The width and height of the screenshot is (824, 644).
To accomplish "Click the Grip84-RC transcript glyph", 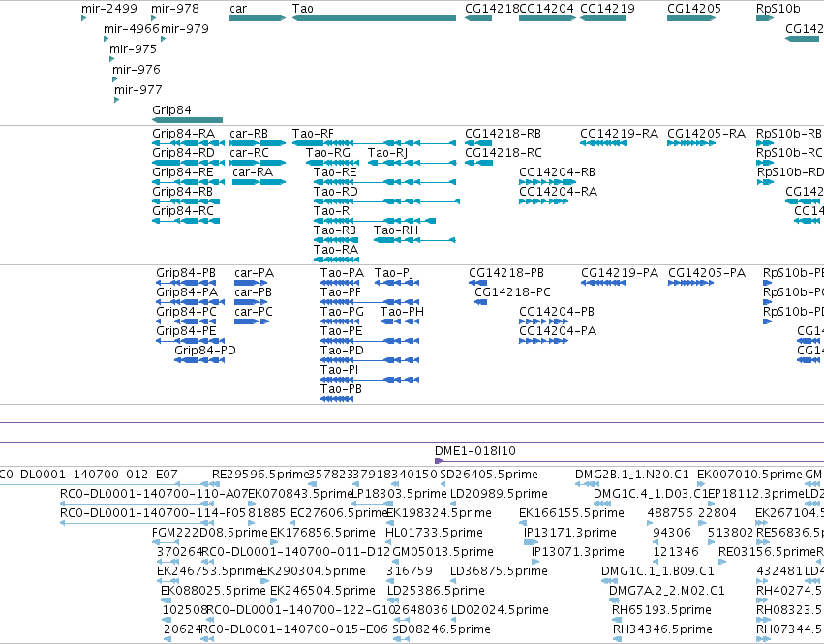I will pyautogui.click(x=186, y=221).
